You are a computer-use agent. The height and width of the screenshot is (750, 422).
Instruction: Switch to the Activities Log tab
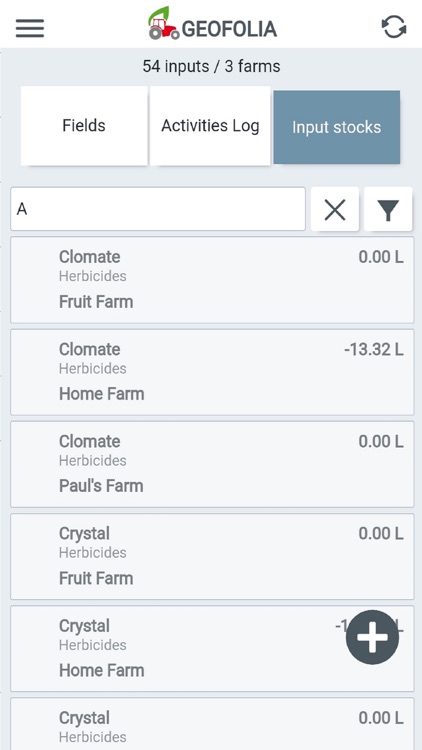(x=210, y=126)
